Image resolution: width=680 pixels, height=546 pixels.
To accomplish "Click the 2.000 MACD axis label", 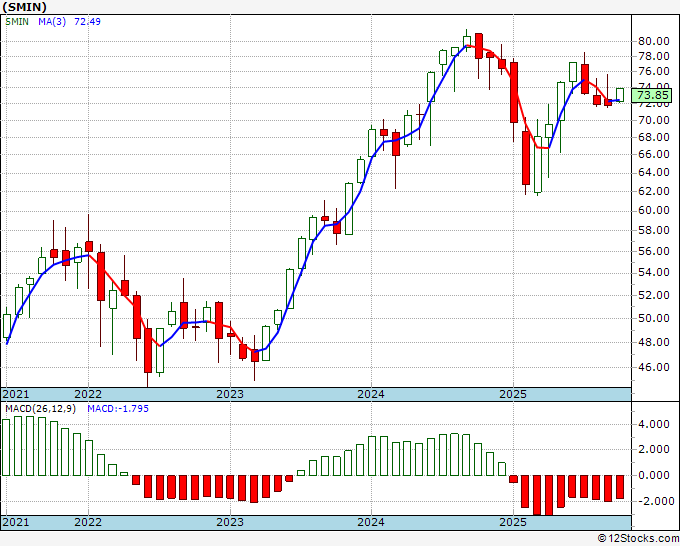I will [654, 450].
